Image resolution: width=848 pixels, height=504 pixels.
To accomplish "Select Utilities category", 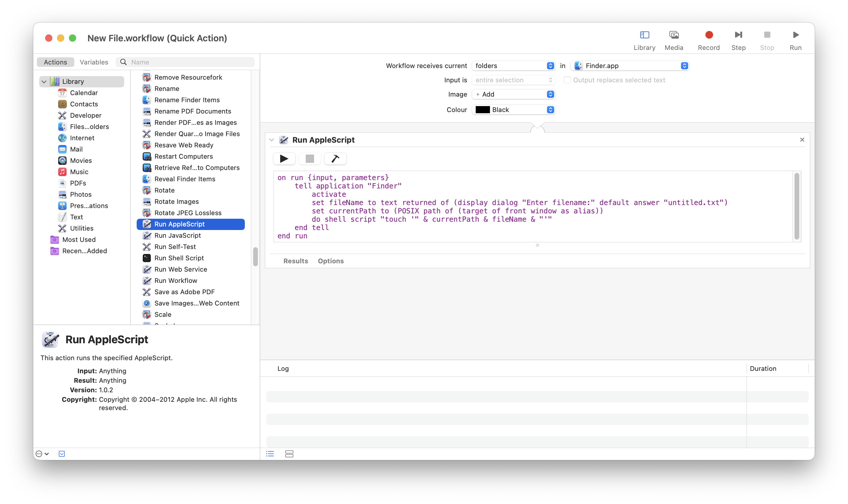I will (x=76, y=228).
